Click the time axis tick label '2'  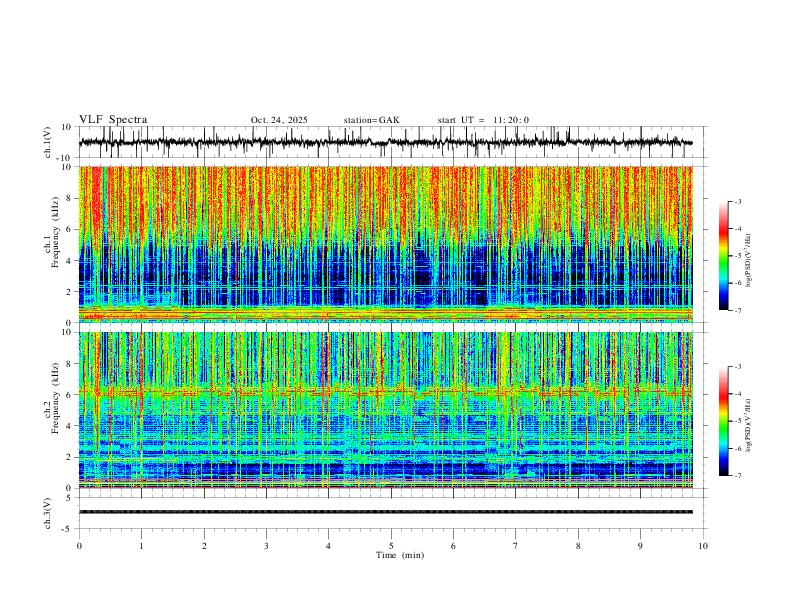click(204, 546)
